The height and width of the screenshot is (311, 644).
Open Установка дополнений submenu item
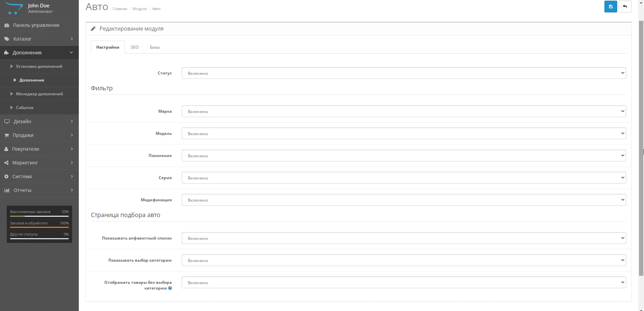(39, 66)
